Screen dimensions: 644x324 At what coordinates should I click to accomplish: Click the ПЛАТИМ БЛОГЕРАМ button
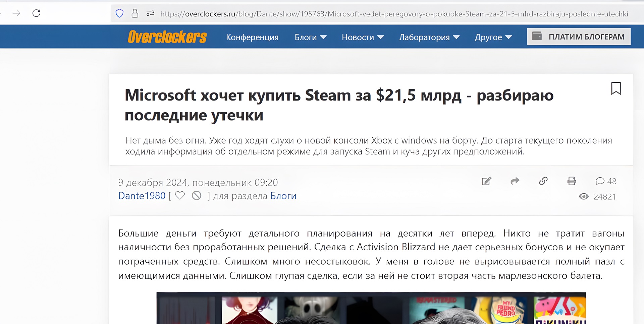[579, 37]
